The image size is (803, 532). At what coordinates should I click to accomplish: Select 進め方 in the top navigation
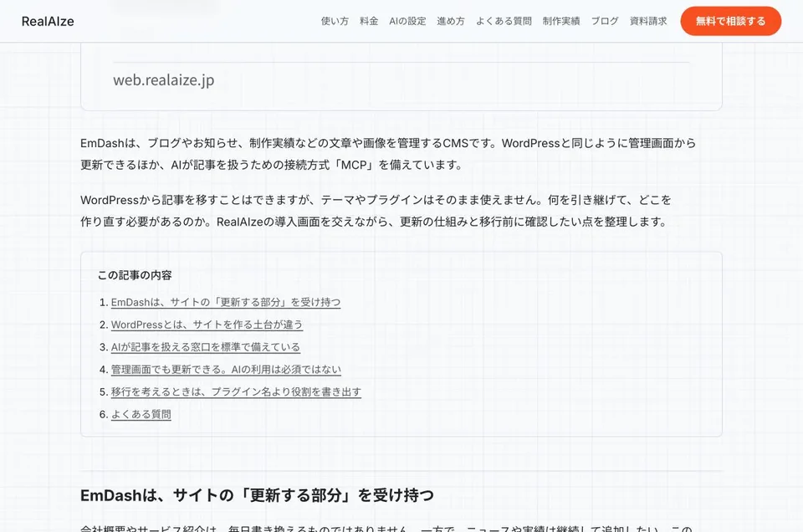(451, 21)
